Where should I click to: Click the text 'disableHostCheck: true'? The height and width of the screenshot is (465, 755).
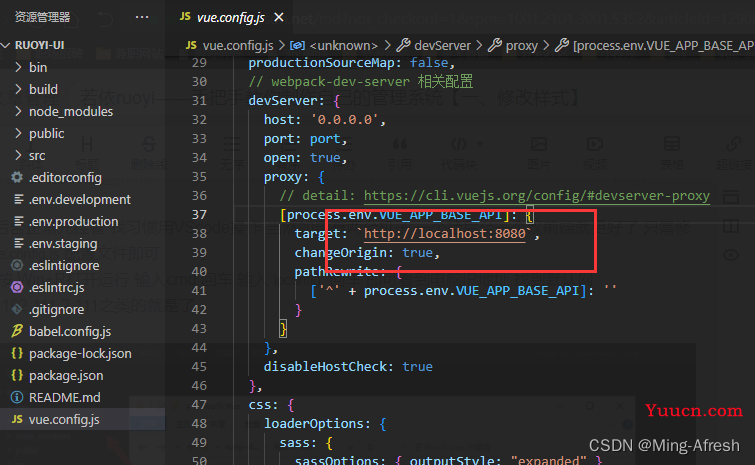(348, 367)
